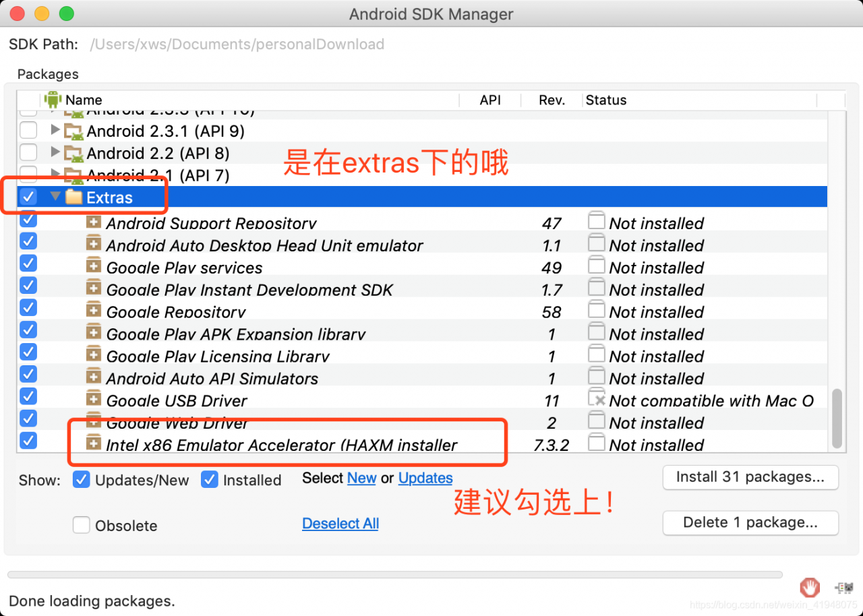This screenshot has height=616, width=863.
Task: Click the Google Repository package icon
Action: [x=94, y=311]
